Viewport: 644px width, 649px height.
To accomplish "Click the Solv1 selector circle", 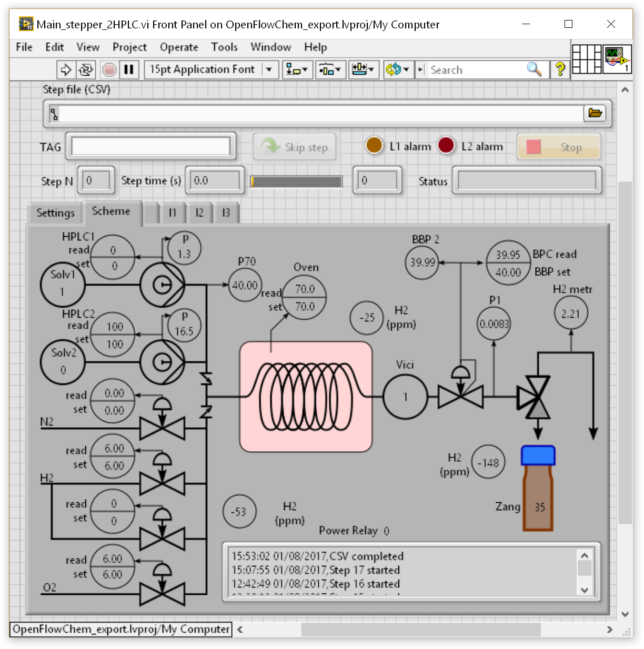I will tap(63, 285).
